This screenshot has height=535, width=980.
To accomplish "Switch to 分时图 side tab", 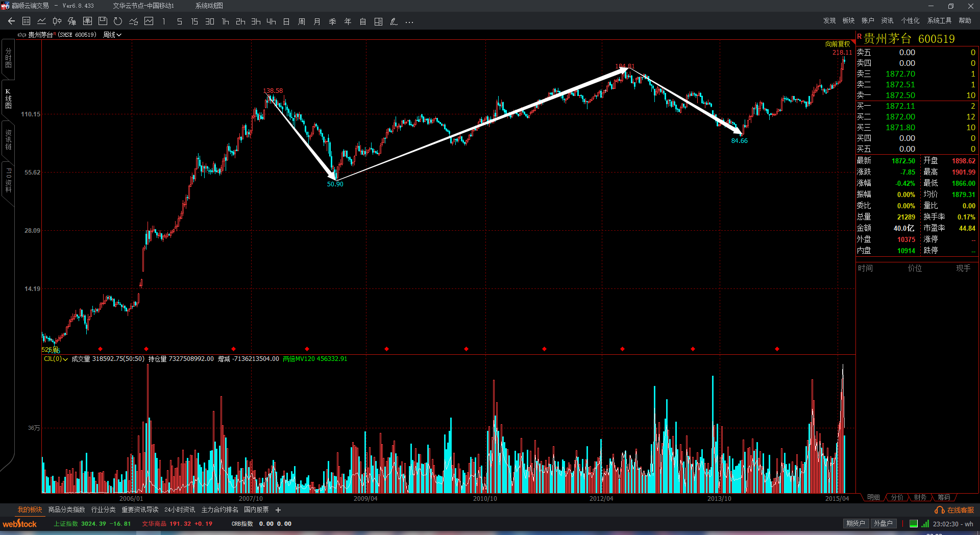I will (x=8, y=58).
